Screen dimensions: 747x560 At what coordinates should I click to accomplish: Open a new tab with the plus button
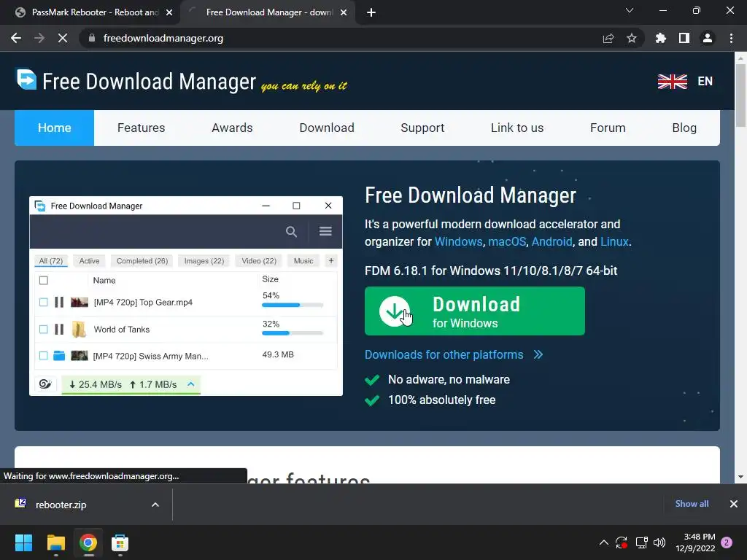[x=371, y=12]
